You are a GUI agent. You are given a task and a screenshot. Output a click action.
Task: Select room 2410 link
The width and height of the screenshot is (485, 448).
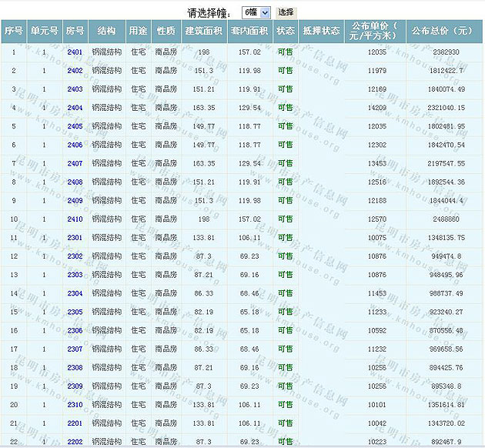75,219
